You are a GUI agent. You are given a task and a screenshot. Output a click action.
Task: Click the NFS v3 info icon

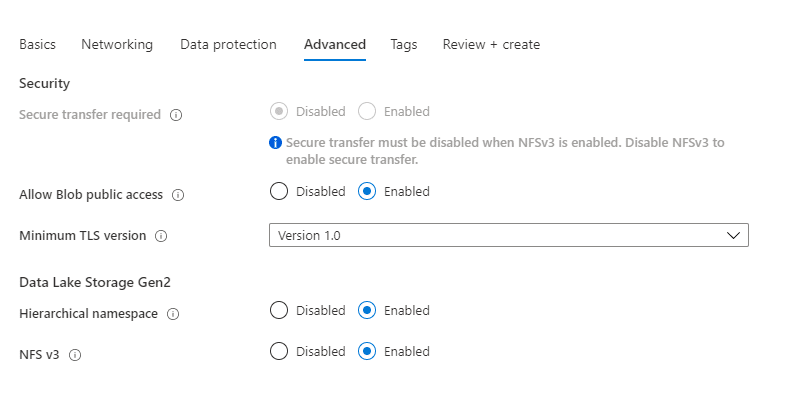(x=75, y=355)
